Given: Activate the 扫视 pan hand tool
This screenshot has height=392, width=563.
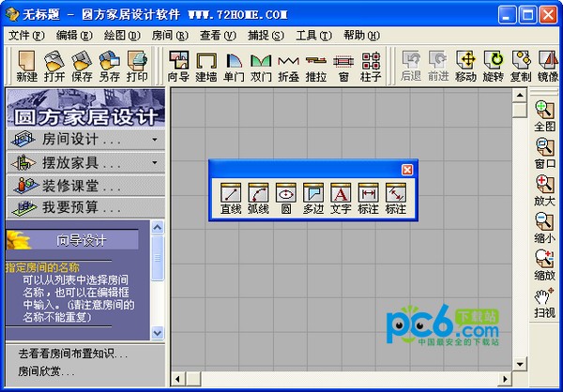Looking at the screenshot, I should 544,303.
